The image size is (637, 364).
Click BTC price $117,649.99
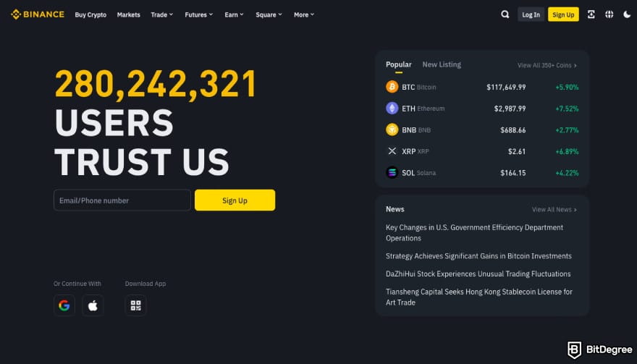[x=506, y=87]
